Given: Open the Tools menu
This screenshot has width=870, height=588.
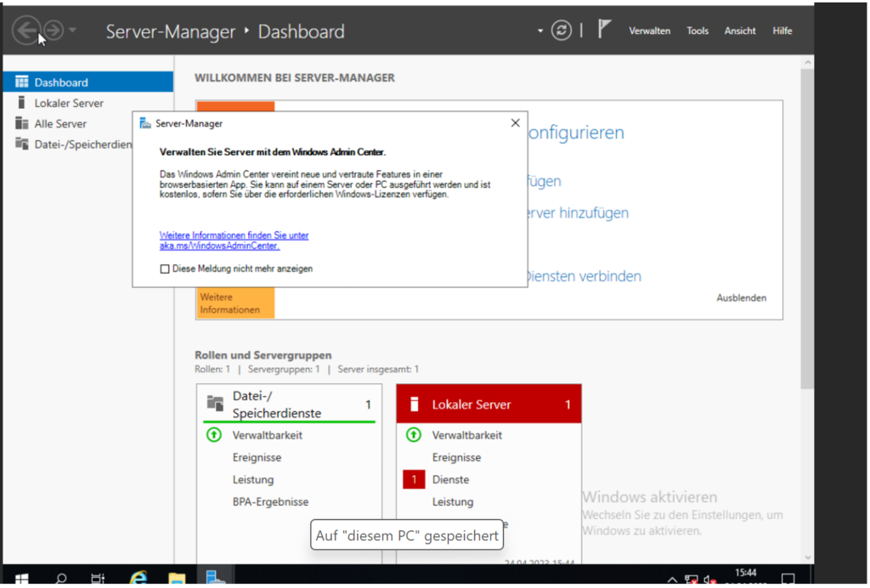Looking at the screenshot, I should click(697, 31).
